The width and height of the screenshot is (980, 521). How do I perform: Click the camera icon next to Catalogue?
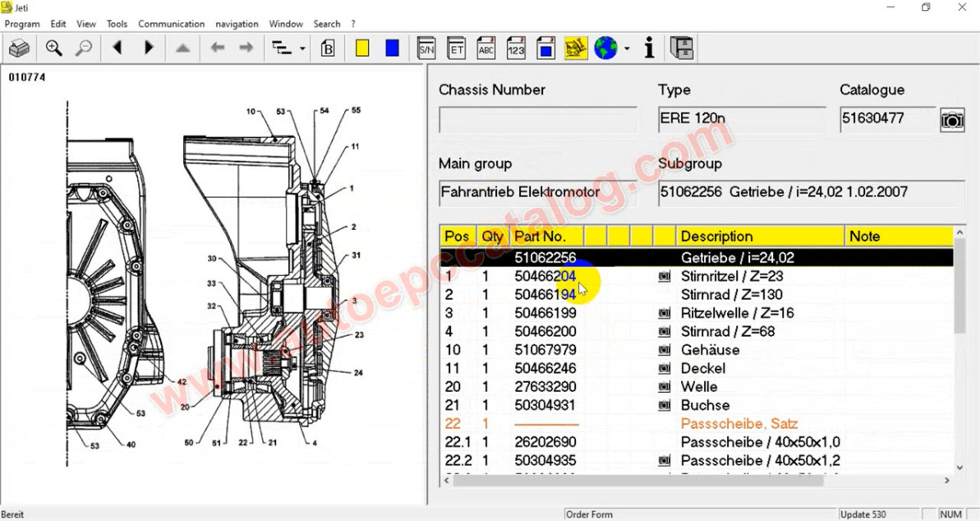click(x=952, y=119)
